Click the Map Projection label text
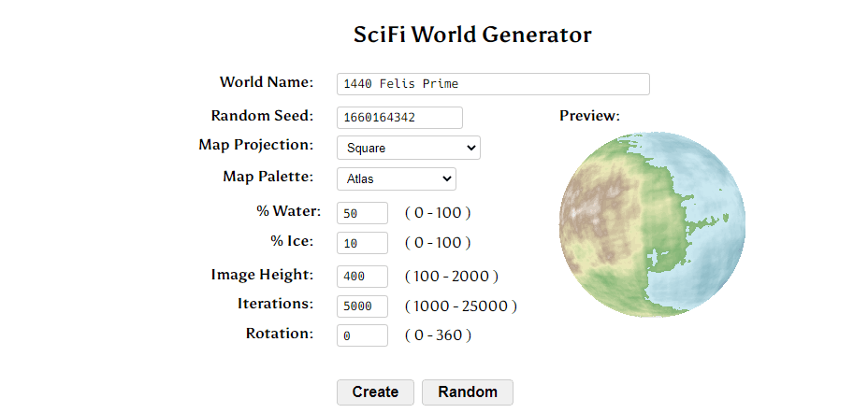 255,145
